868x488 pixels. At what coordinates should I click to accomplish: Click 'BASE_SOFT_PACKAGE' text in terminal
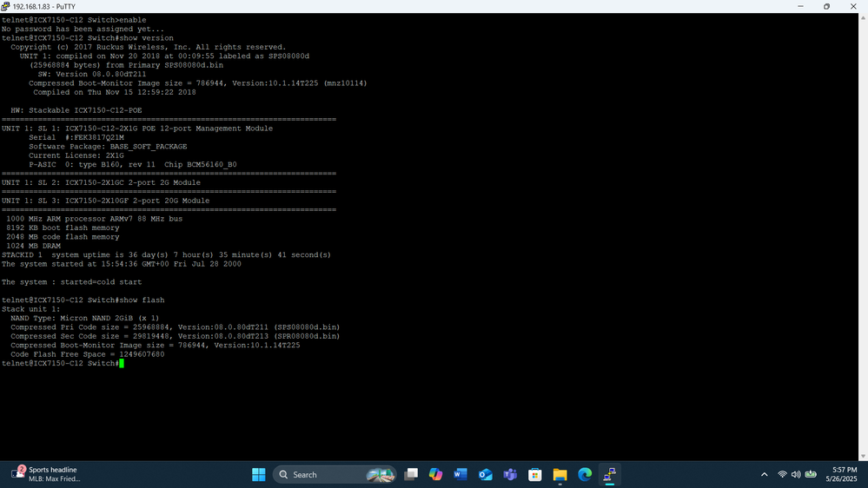[149, 147]
